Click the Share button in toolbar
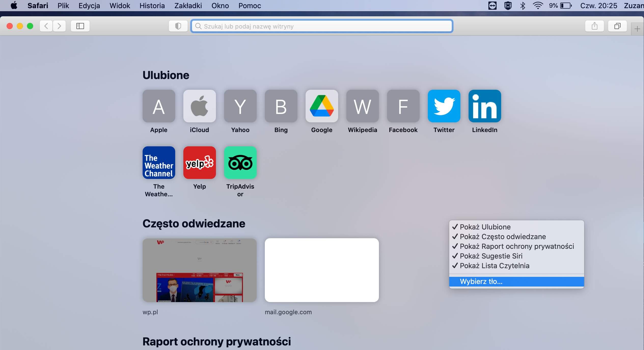644x350 pixels. tap(594, 26)
